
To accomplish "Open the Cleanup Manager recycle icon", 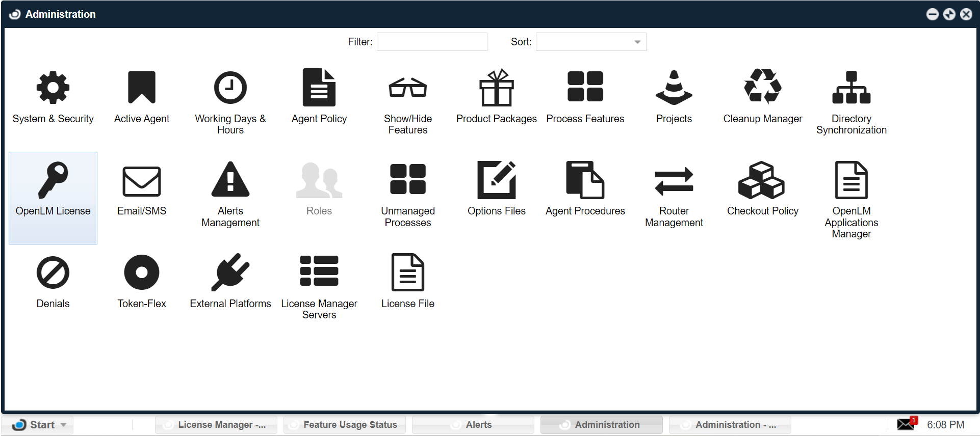I will [x=762, y=87].
